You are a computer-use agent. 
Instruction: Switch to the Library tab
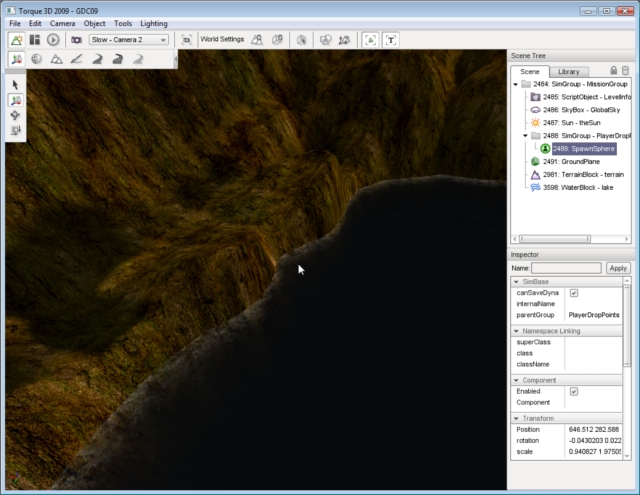[x=569, y=72]
